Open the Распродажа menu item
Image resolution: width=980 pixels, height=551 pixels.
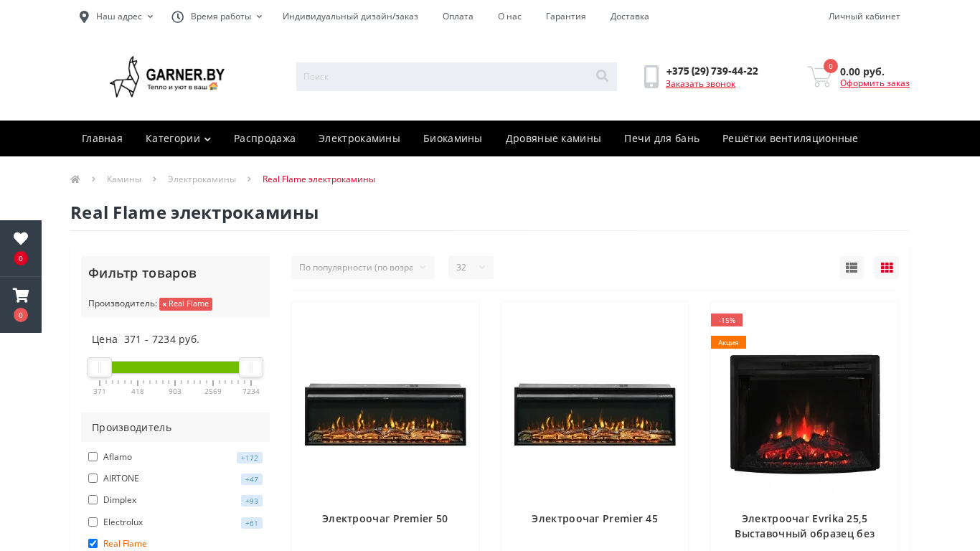pyautogui.click(x=265, y=138)
